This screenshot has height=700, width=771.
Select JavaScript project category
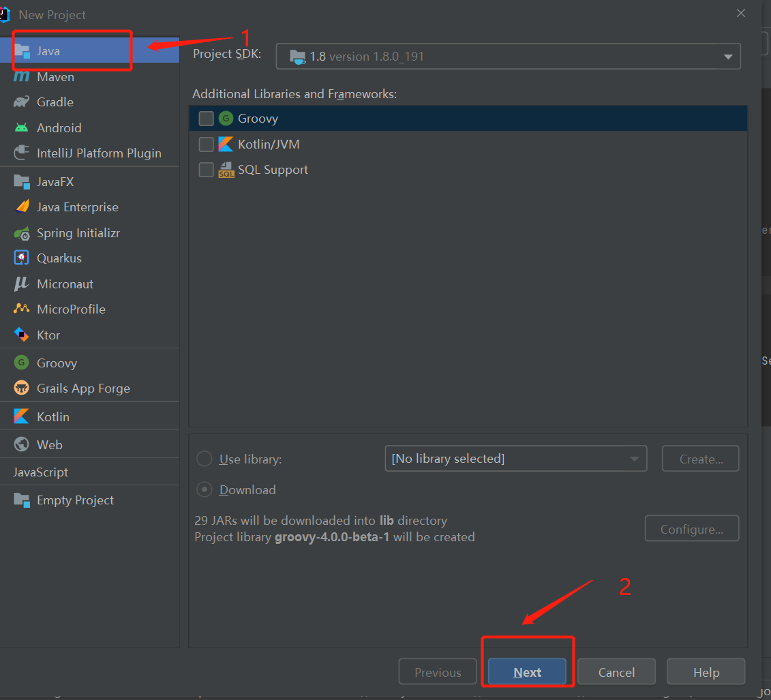click(x=40, y=472)
